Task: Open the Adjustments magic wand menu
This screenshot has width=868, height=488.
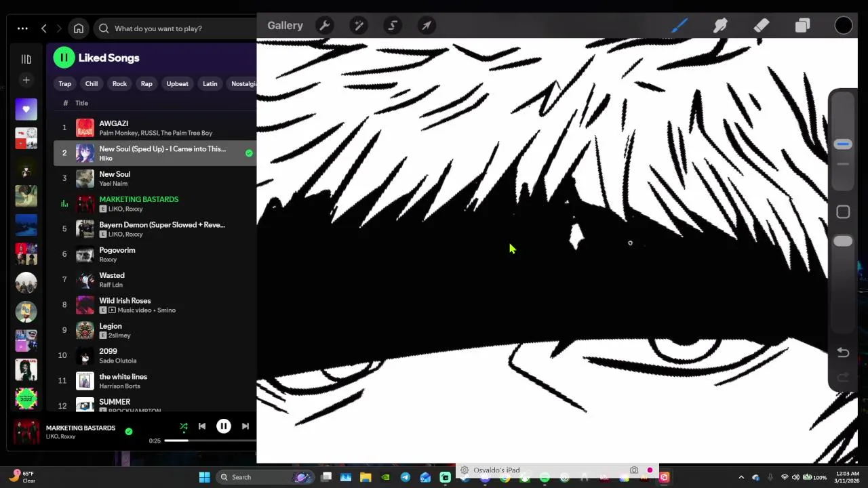Action: click(x=359, y=26)
